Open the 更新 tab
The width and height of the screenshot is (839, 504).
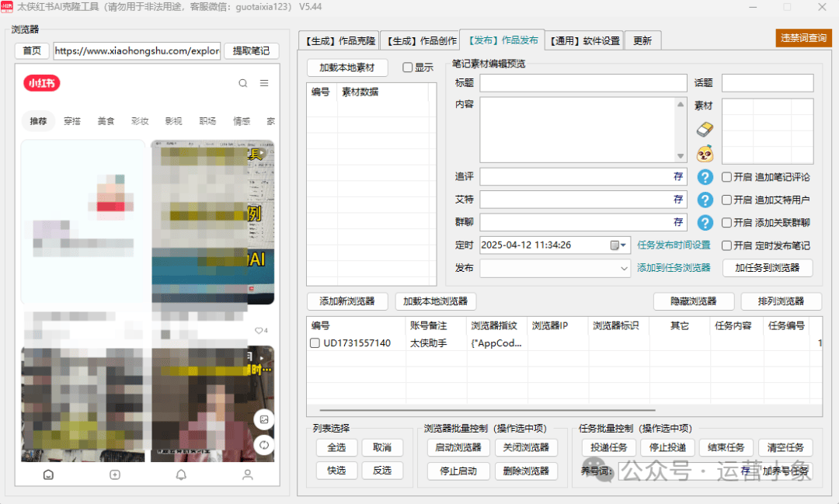pos(642,40)
